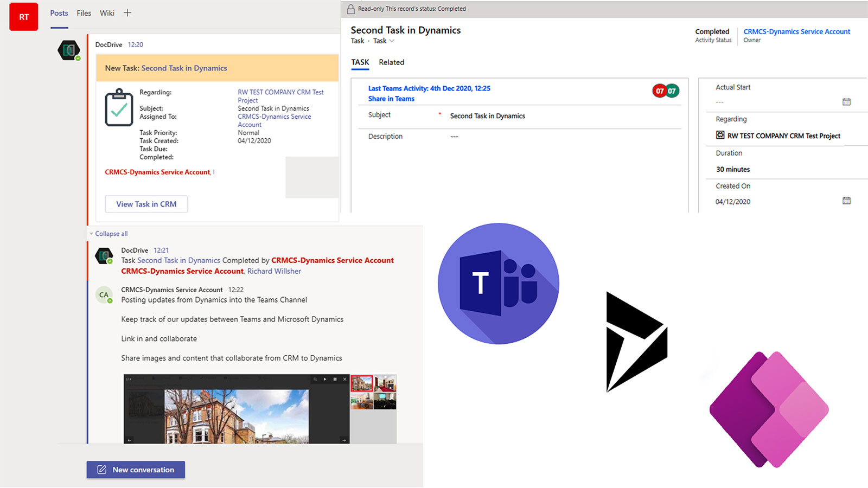868x488 pixels.
Task: Switch to the TASK tab in Dynamics
Action: point(360,62)
